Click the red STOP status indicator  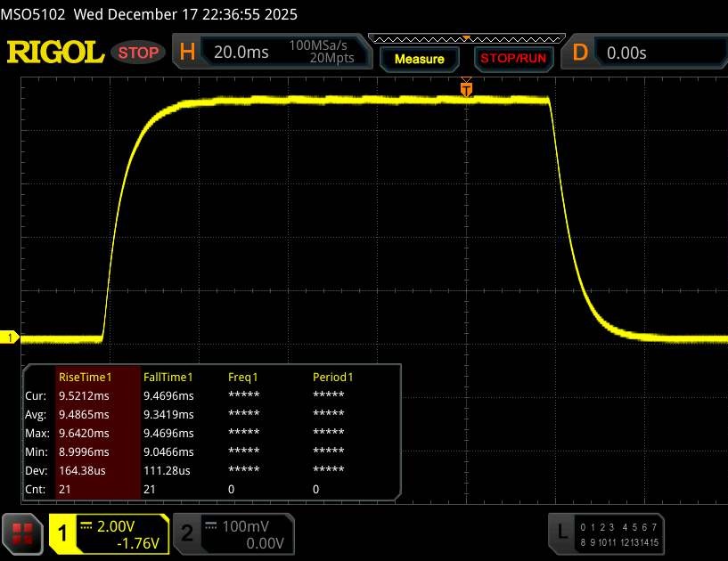click(139, 53)
